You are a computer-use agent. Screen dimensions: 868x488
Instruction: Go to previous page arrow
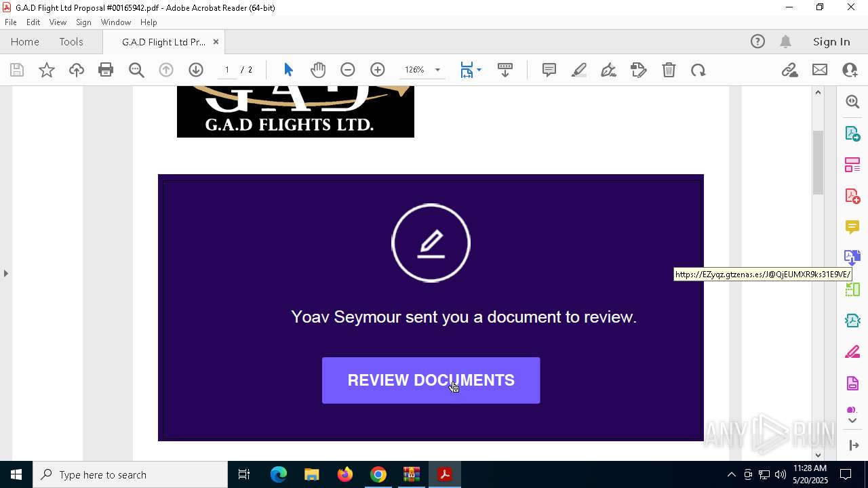(x=166, y=70)
